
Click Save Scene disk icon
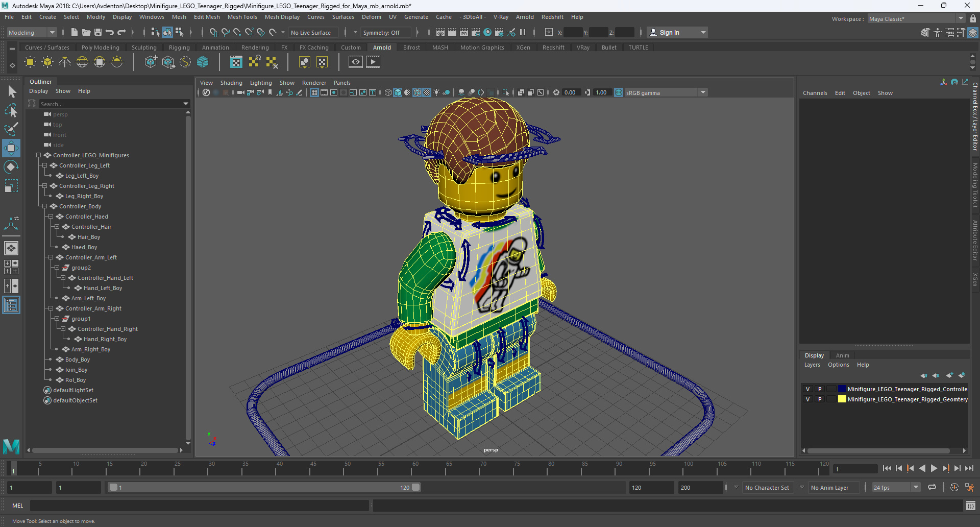click(98, 33)
